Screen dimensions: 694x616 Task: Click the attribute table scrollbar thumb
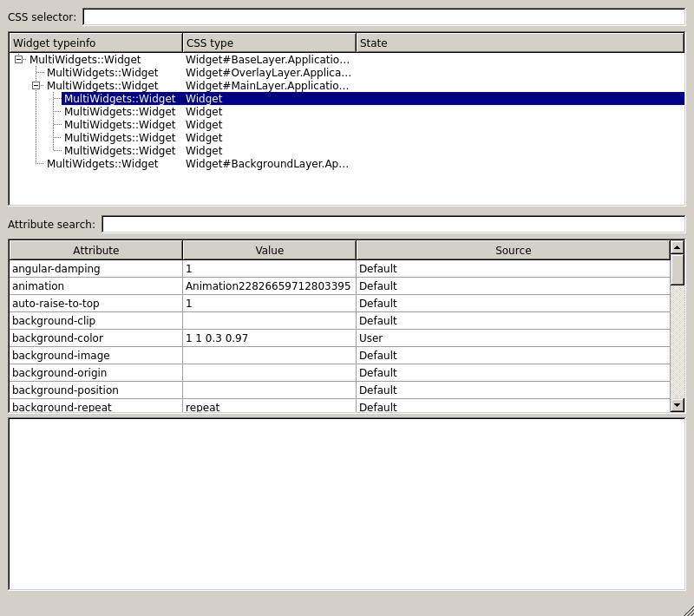click(x=678, y=270)
